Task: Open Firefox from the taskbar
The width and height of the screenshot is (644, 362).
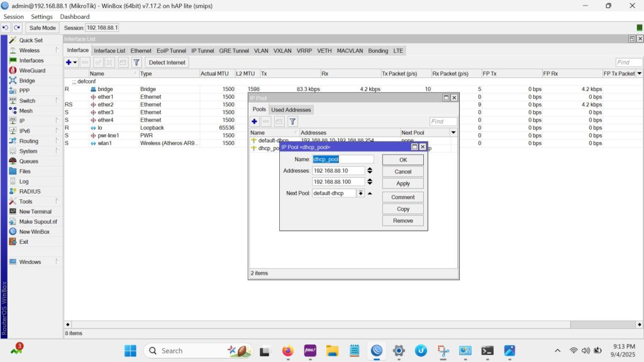Action: coord(287,351)
